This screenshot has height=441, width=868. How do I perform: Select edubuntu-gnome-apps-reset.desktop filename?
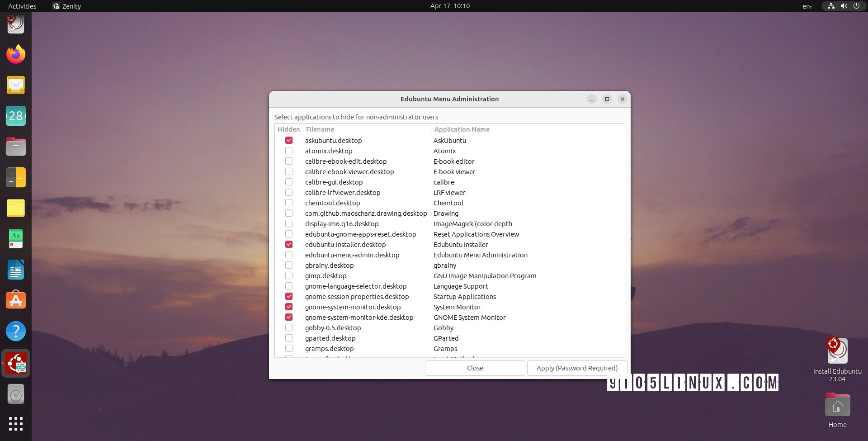360,234
